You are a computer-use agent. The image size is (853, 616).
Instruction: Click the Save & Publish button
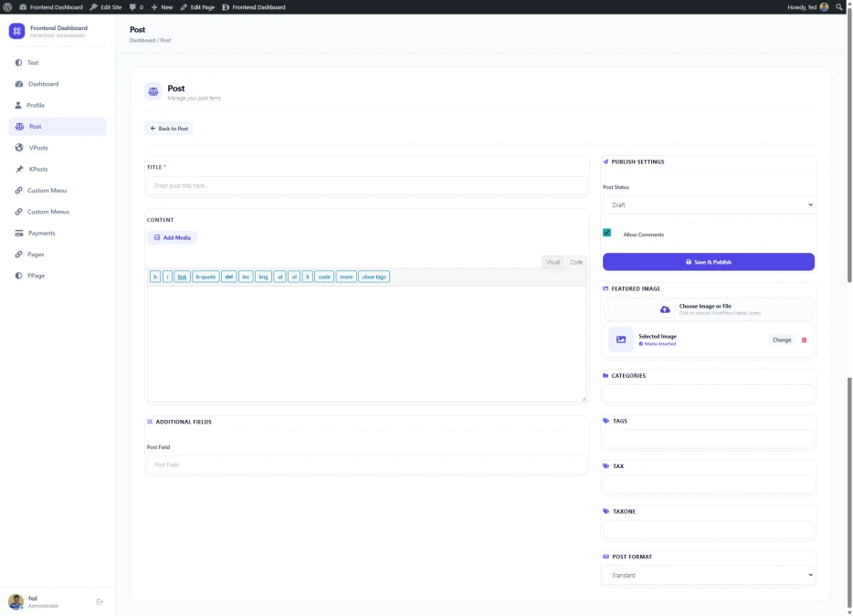709,262
